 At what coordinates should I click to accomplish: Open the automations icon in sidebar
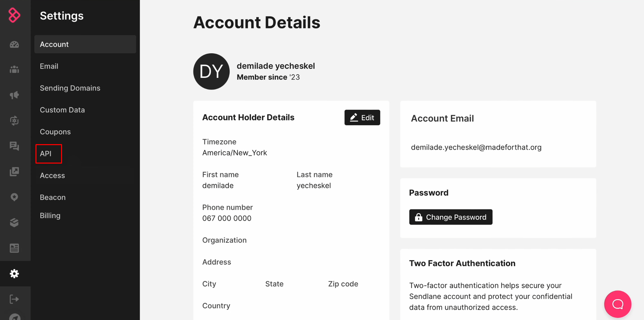(14, 121)
